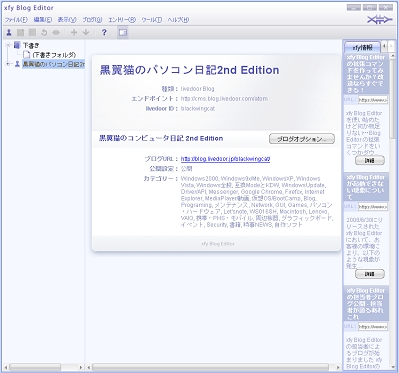Toggle the side panel layout icon

click(x=123, y=32)
